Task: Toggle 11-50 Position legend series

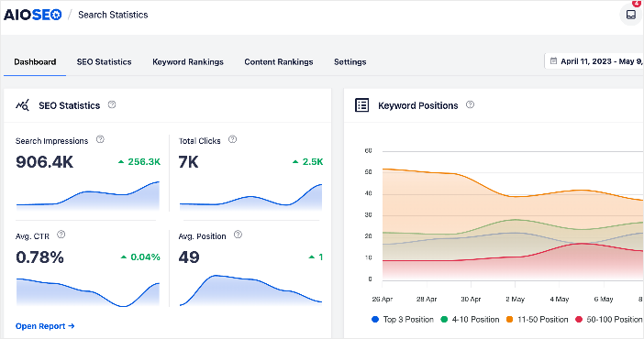Action: (x=538, y=319)
